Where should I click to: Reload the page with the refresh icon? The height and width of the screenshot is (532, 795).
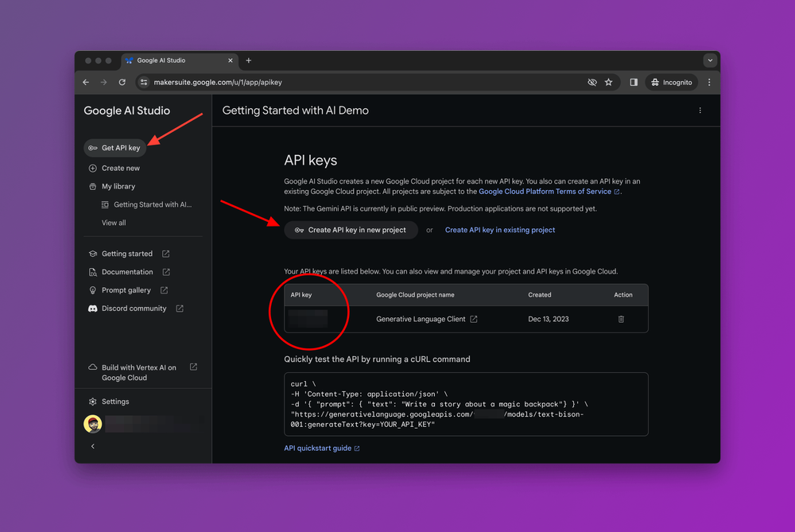pos(122,82)
